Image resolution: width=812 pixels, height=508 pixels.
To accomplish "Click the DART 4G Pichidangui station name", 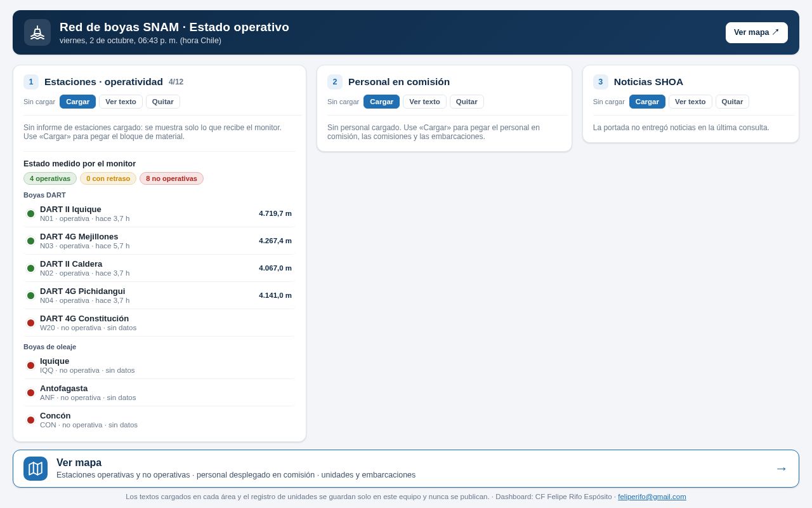I will coord(82,291).
